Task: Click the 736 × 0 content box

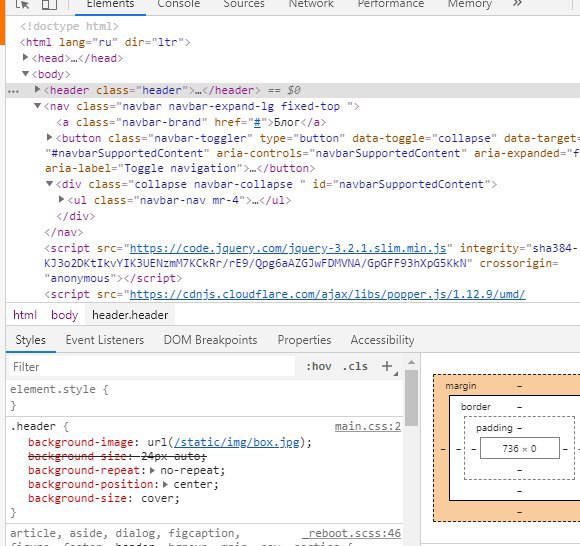Action: 520,448
